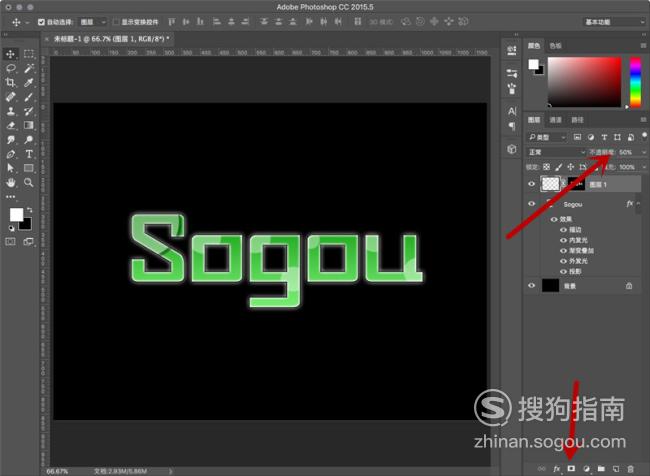This screenshot has width=650, height=476.
Task: Open the Character panel icon
Action: tap(512, 111)
